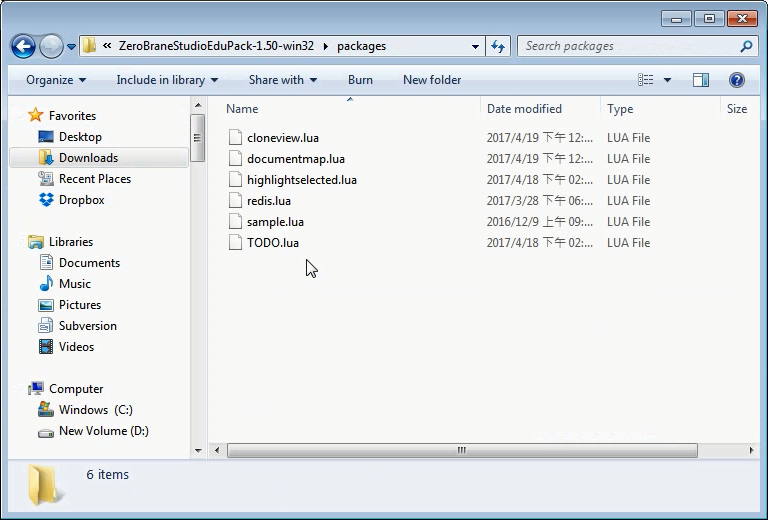The height and width of the screenshot is (520, 768).
Task: Click the folder icon in address bar
Action: click(89, 46)
